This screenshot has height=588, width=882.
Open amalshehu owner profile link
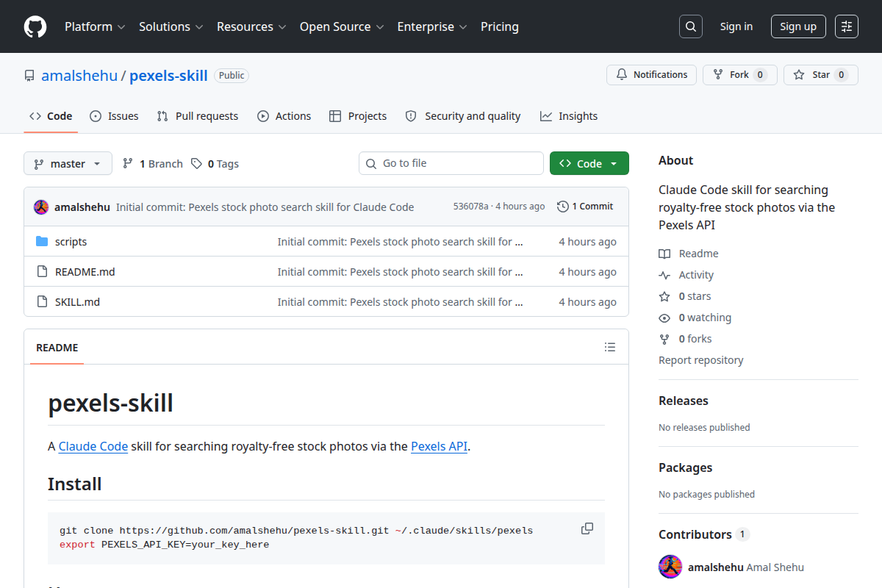[79, 76]
